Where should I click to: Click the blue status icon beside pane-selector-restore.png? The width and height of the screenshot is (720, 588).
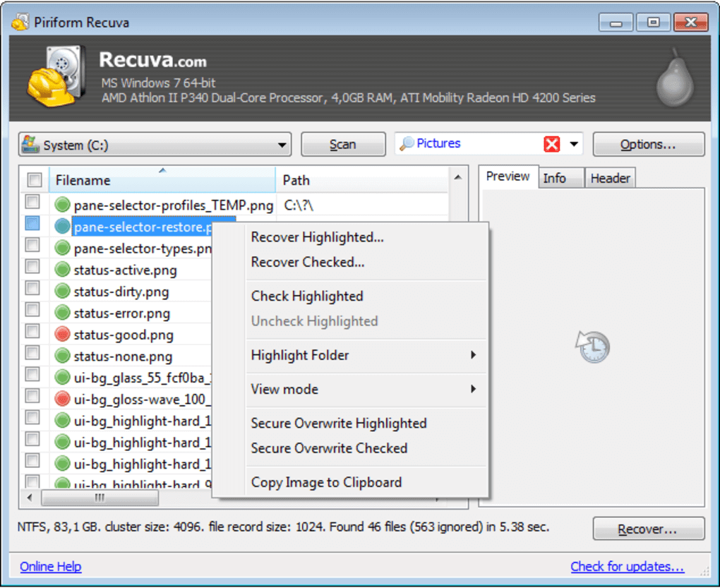point(62,227)
